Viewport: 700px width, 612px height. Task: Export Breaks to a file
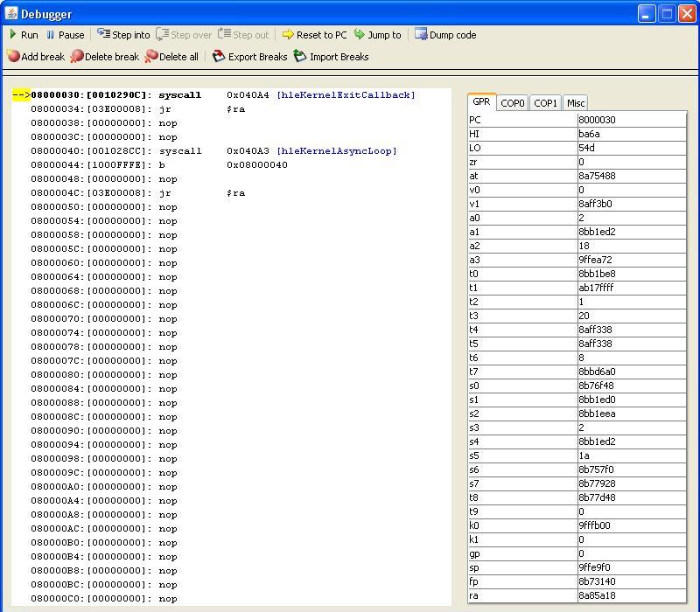pos(250,57)
